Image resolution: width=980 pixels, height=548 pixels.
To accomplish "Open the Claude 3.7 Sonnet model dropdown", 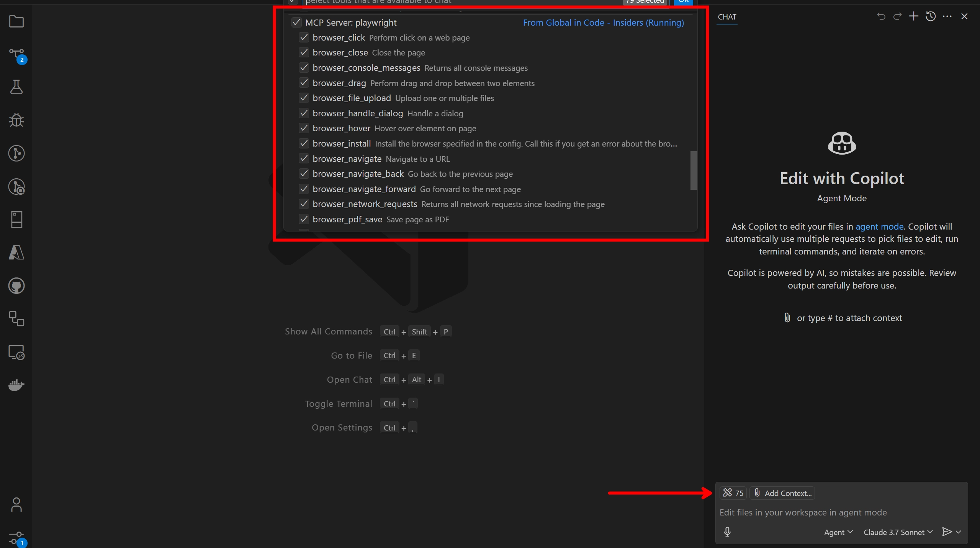I will (x=898, y=532).
